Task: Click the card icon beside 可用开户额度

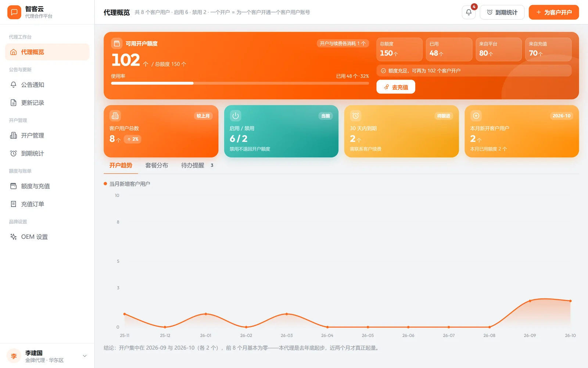Action: (x=117, y=43)
